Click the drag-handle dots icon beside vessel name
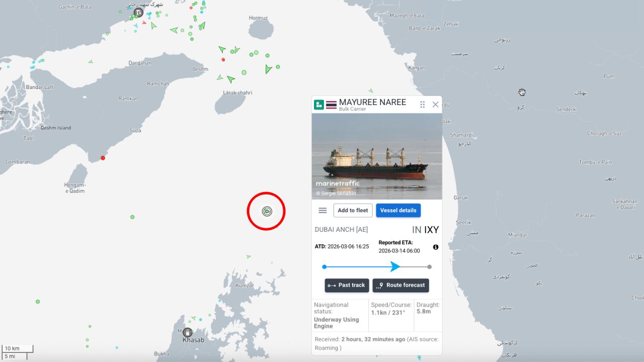The width and height of the screenshot is (644, 362). point(422,105)
